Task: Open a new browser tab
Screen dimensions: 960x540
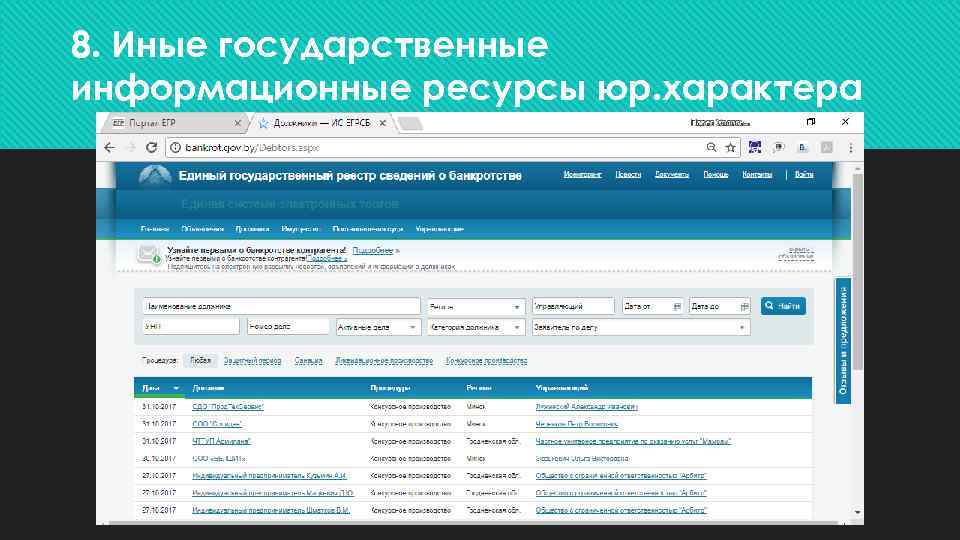Action: click(x=410, y=124)
